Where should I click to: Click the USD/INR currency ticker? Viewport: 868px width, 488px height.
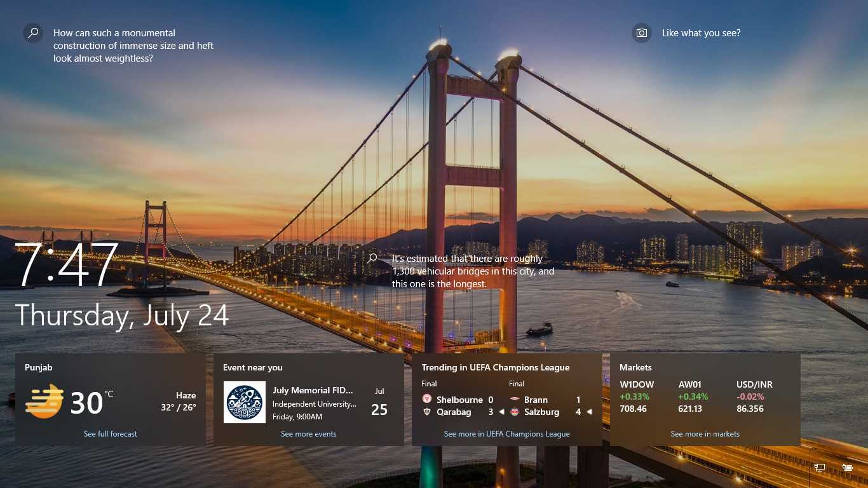pos(755,384)
